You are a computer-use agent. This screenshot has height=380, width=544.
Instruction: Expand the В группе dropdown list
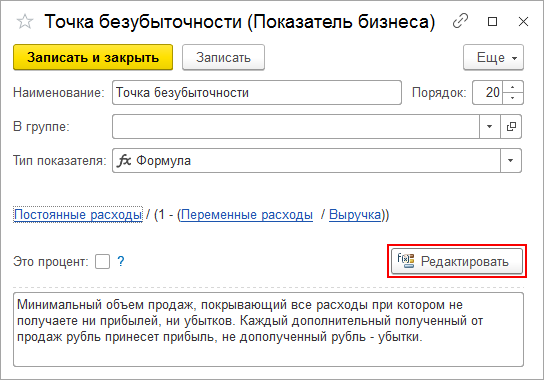[490, 127]
